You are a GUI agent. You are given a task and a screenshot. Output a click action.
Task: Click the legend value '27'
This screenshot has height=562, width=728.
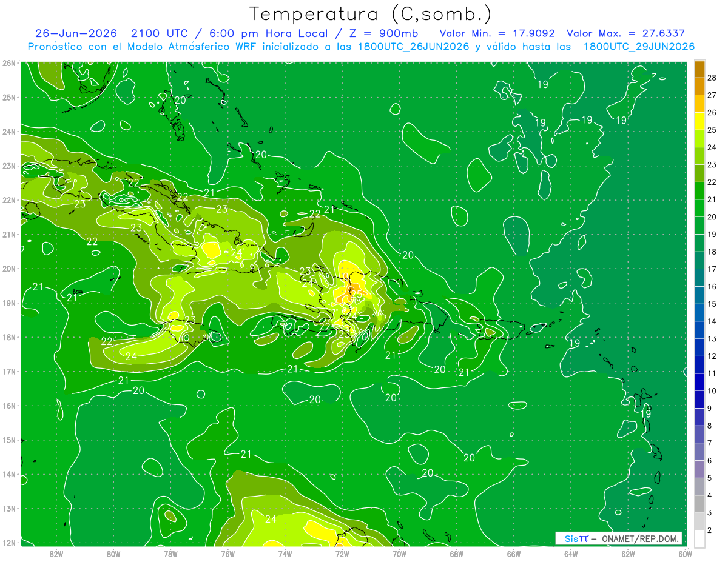coord(712,95)
